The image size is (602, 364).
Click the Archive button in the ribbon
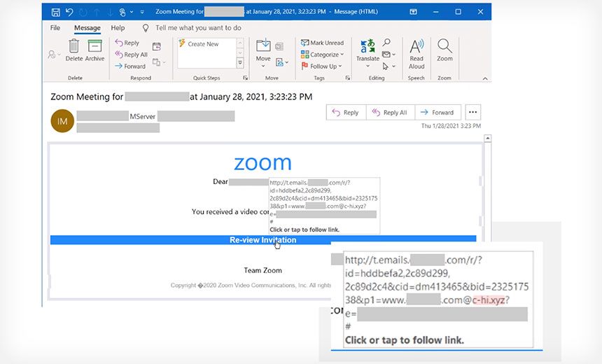[94, 50]
